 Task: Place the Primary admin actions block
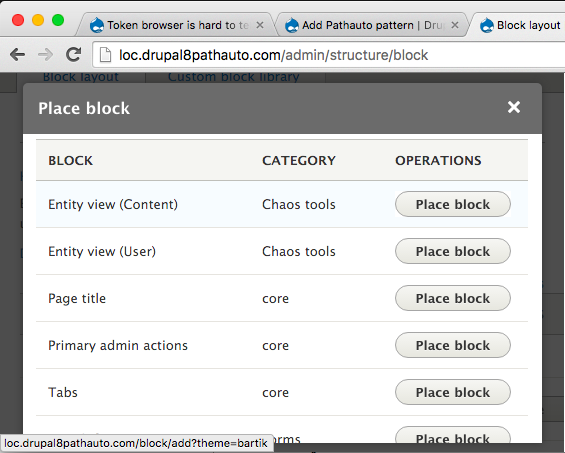(453, 345)
